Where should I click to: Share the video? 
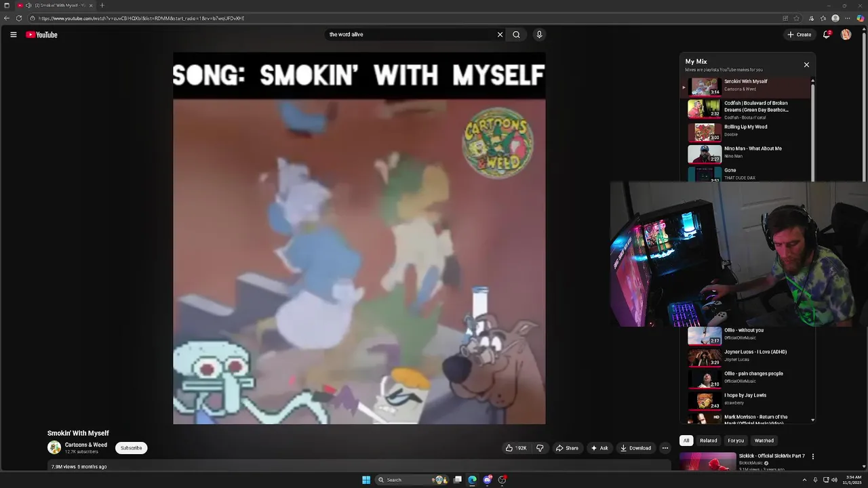567,448
